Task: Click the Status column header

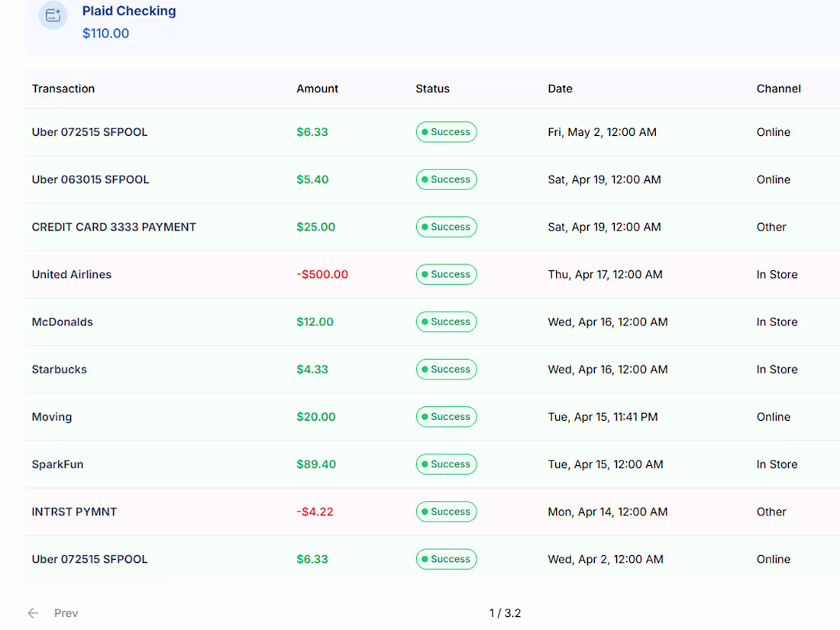Action: [432, 89]
